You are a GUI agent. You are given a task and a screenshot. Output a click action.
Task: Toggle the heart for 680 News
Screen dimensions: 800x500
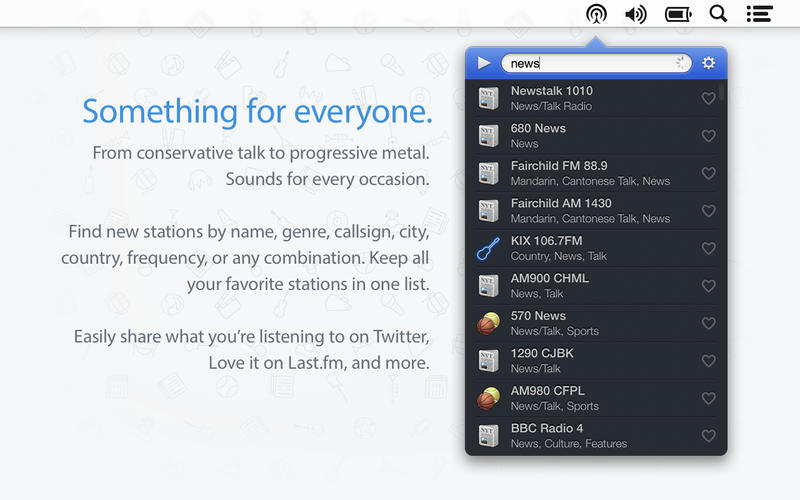click(x=708, y=136)
